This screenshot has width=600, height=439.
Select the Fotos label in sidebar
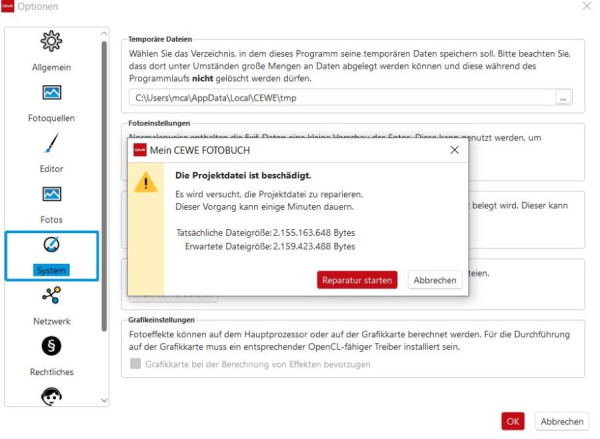click(x=51, y=220)
